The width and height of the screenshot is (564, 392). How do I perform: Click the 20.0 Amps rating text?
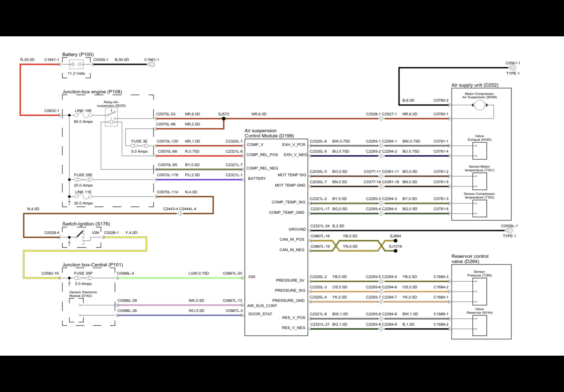tap(83, 185)
